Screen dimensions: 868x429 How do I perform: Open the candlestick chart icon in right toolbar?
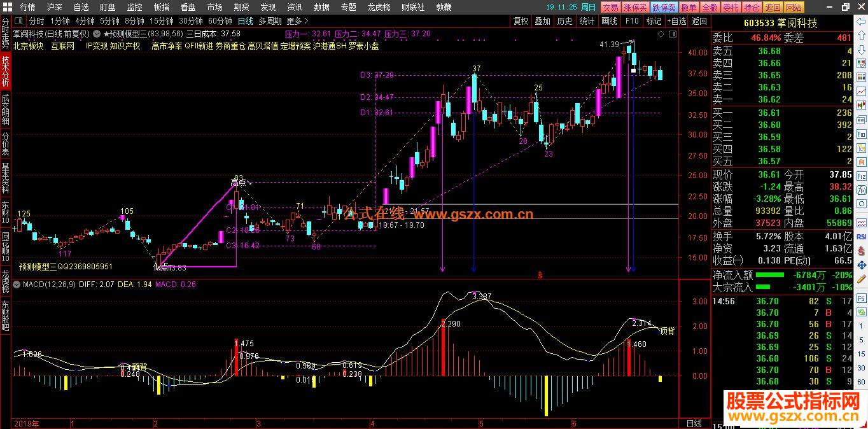[x=861, y=106]
